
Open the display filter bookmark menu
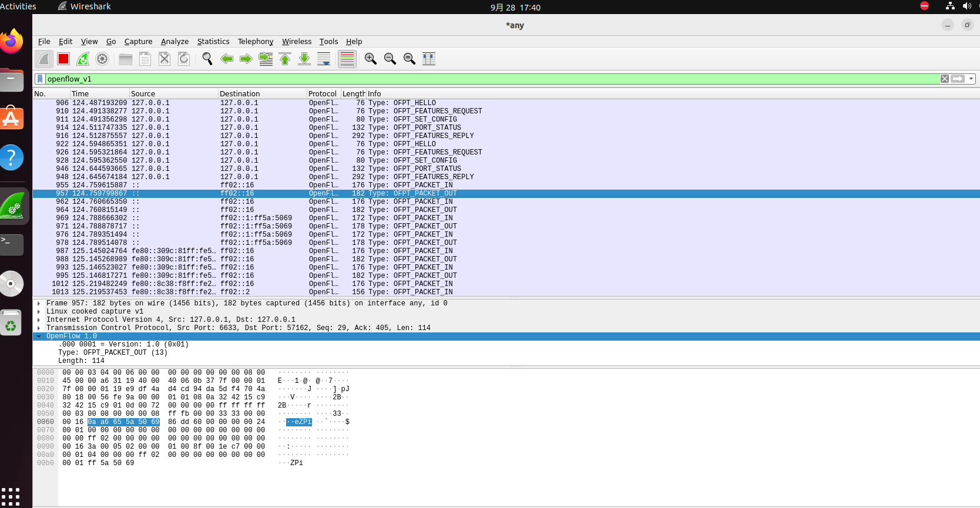pos(40,79)
